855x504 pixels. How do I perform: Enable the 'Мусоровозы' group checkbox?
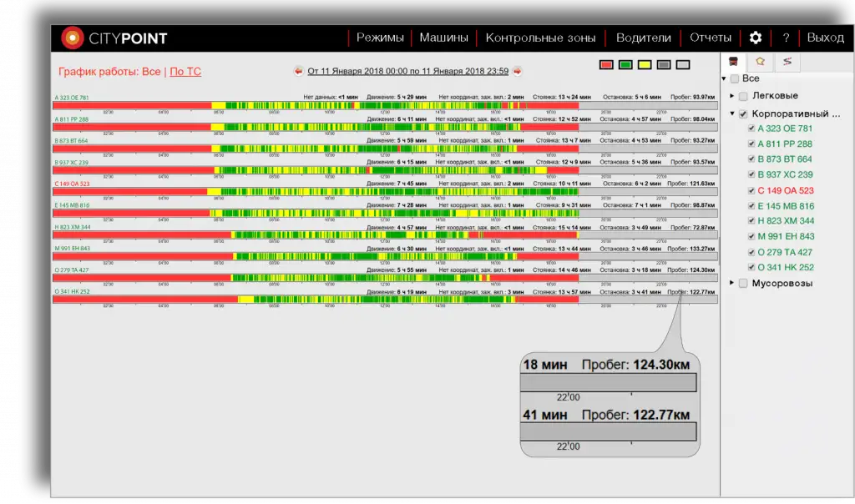click(743, 284)
